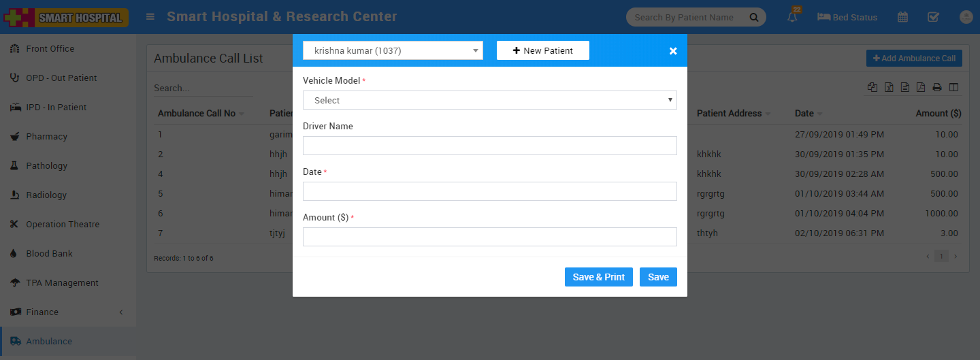
Task: Click the New Patient button
Action: coord(542,50)
